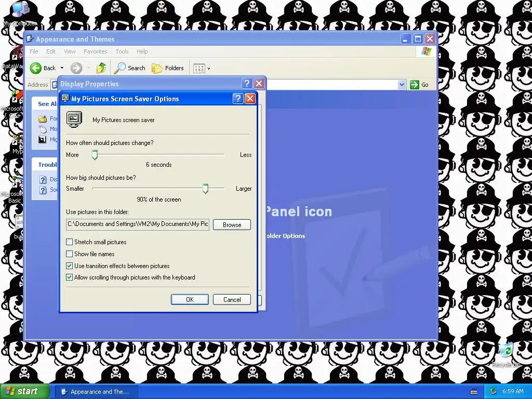Click the Mouse Pointers icon in See Also
Screen dimensions: 532x399
tap(43, 129)
